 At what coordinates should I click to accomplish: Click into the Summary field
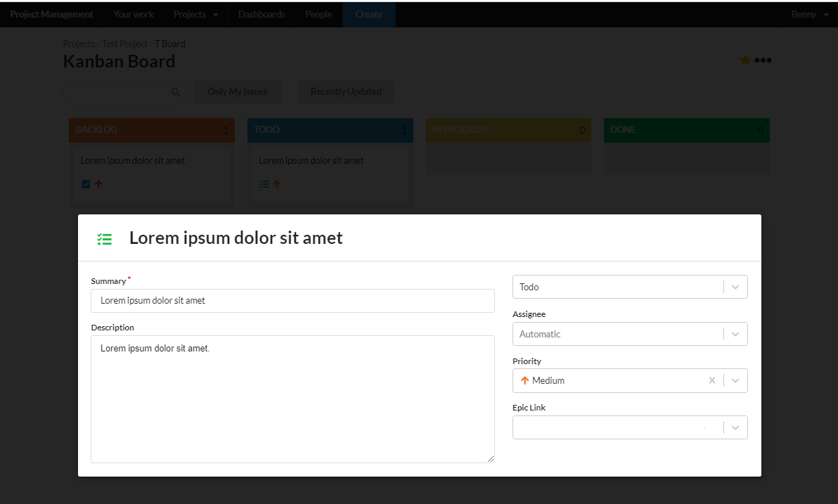point(292,301)
